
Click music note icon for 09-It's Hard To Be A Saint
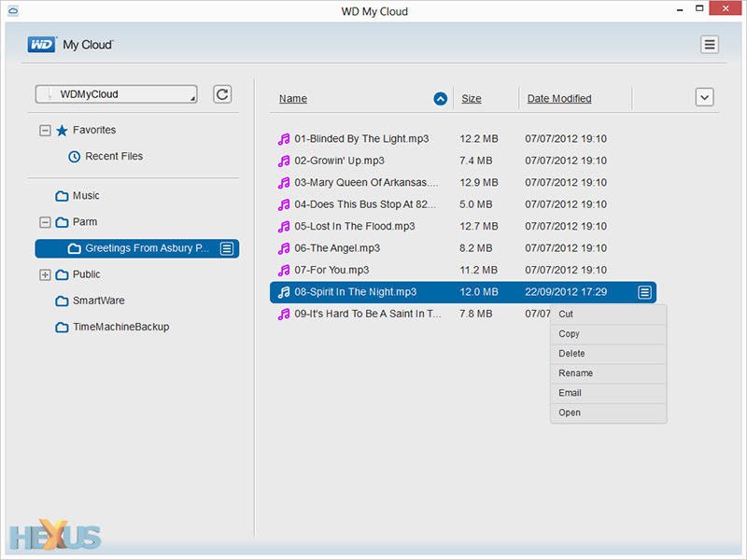tap(284, 315)
